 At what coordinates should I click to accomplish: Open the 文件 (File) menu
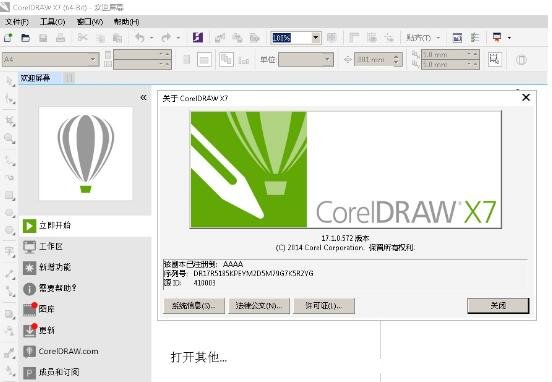17,22
